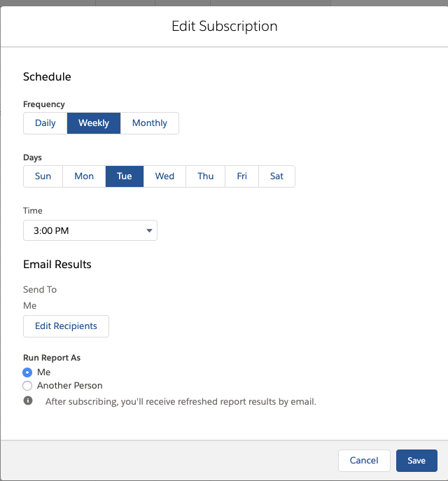Choose Run Report As Me radio
The width and height of the screenshot is (448, 481).
click(x=27, y=372)
